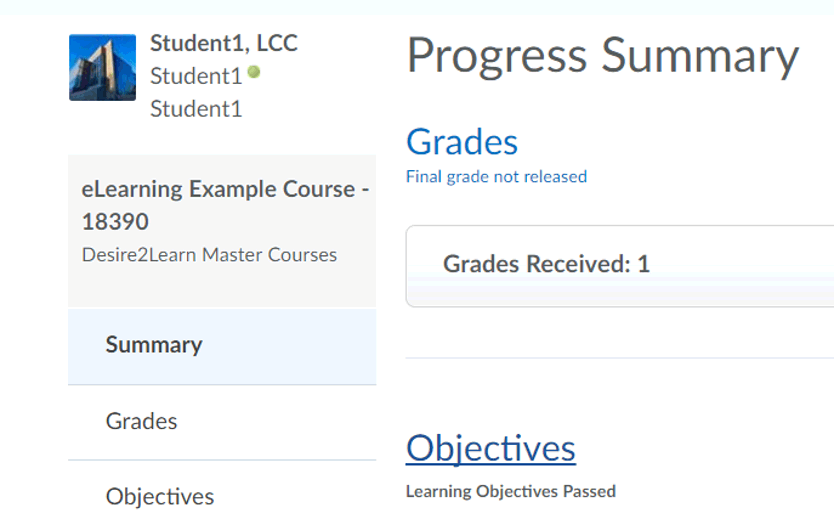Click Final grade not released link

496,177
